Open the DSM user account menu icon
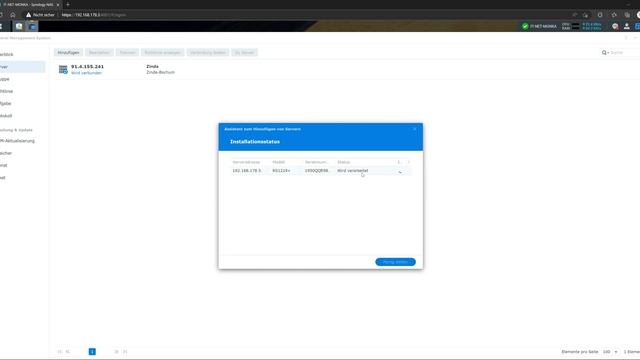Image resolution: width=640 pixels, height=360 pixels. coord(627,26)
